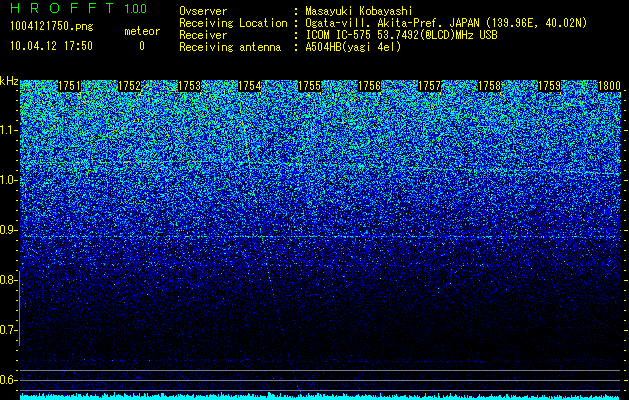Click the 1751 time marker
Viewport: 629px width, 400px height.
coord(69,86)
